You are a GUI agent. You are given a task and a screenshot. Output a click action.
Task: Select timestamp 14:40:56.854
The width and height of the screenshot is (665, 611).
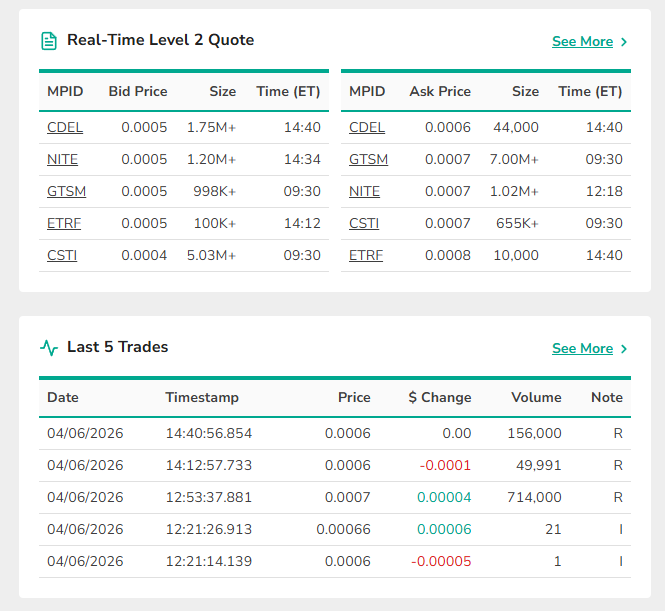(209, 433)
